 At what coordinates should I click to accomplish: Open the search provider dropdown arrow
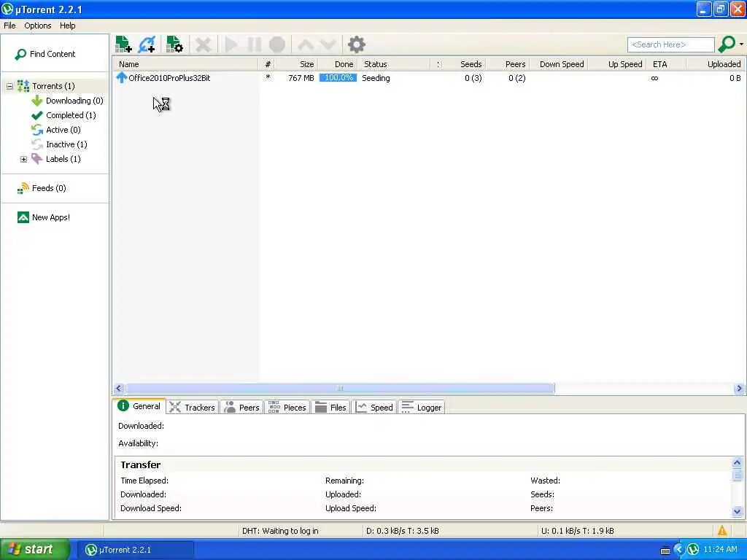(741, 44)
